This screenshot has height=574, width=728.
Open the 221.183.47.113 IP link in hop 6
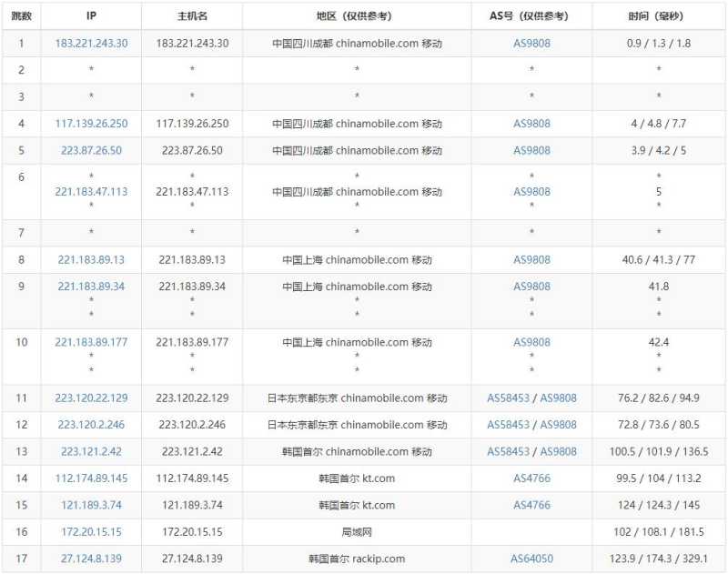(x=92, y=192)
